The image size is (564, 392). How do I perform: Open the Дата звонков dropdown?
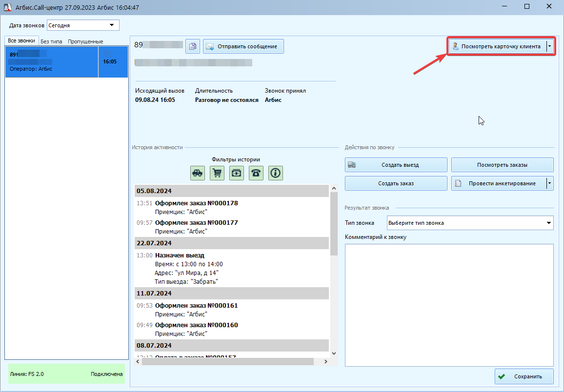(x=112, y=25)
